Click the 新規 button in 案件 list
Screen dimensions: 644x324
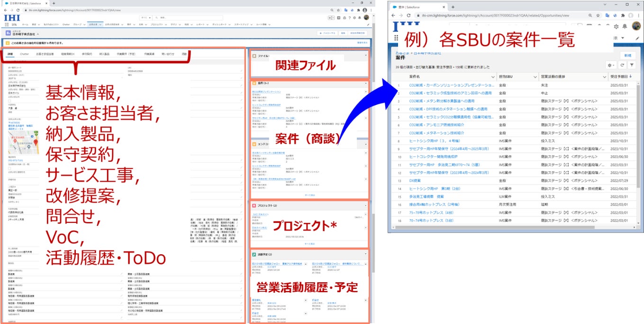pos(627,55)
